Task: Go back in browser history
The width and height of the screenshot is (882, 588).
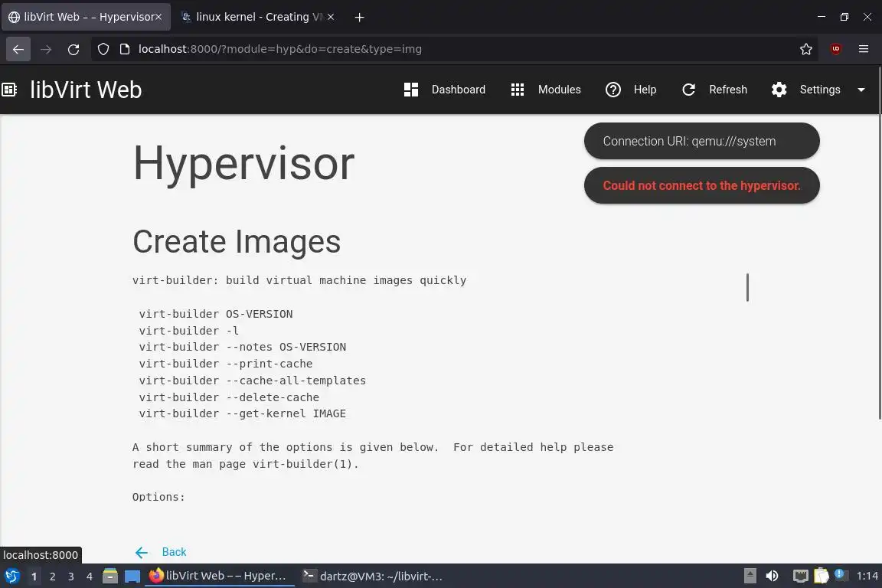Action: tap(18, 50)
